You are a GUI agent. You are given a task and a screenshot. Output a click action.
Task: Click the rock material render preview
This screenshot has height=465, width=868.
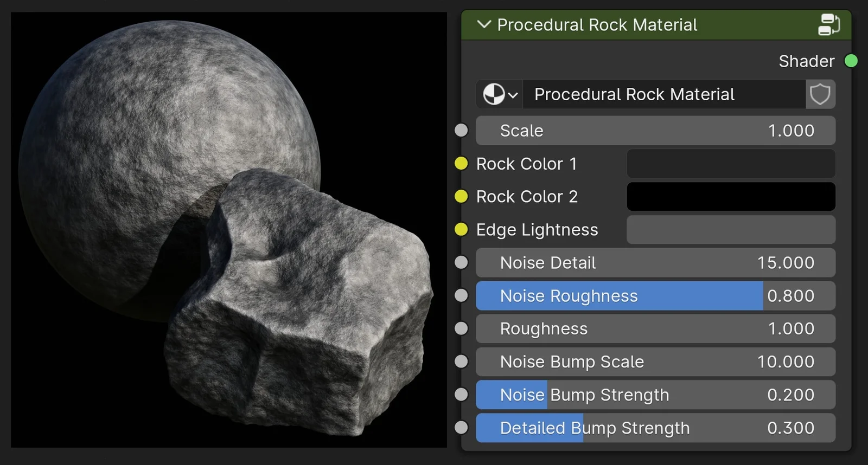pyautogui.click(x=228, y=230)
